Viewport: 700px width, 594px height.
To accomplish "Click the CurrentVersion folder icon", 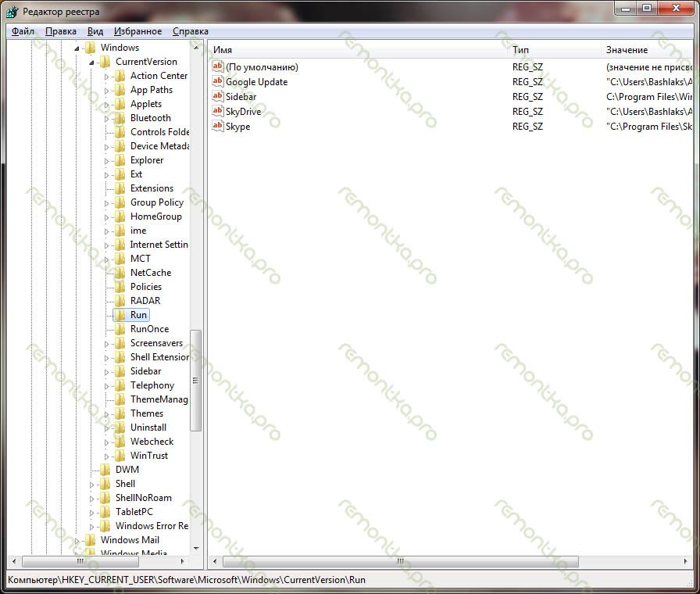I will click(x=105, y=62).
